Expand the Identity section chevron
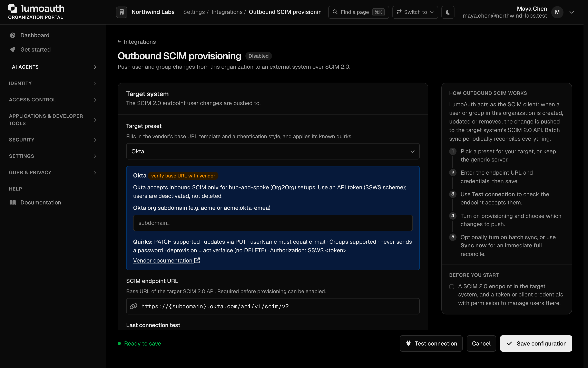Viewport: 588px width, 368px height. click(95, 83)
